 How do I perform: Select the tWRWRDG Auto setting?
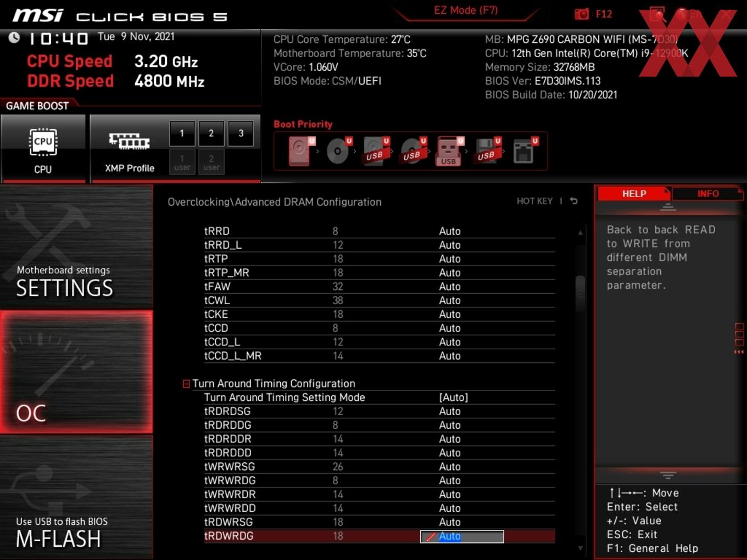coord(450,480)
